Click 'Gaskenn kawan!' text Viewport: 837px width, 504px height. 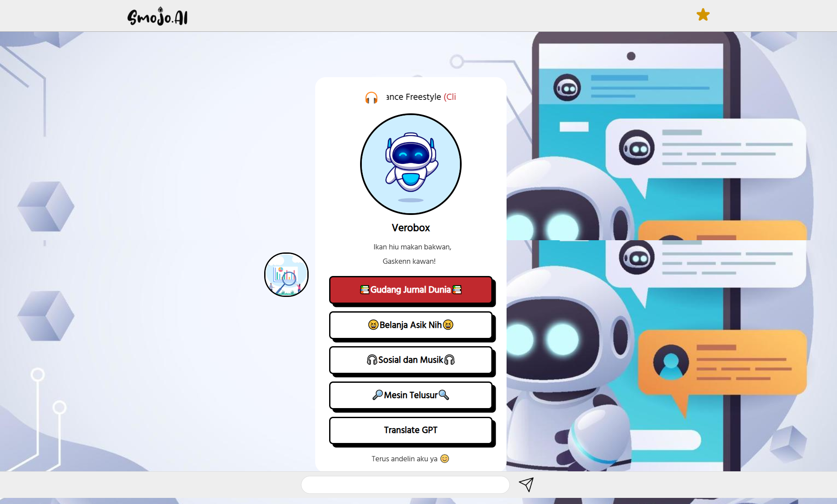409,261
